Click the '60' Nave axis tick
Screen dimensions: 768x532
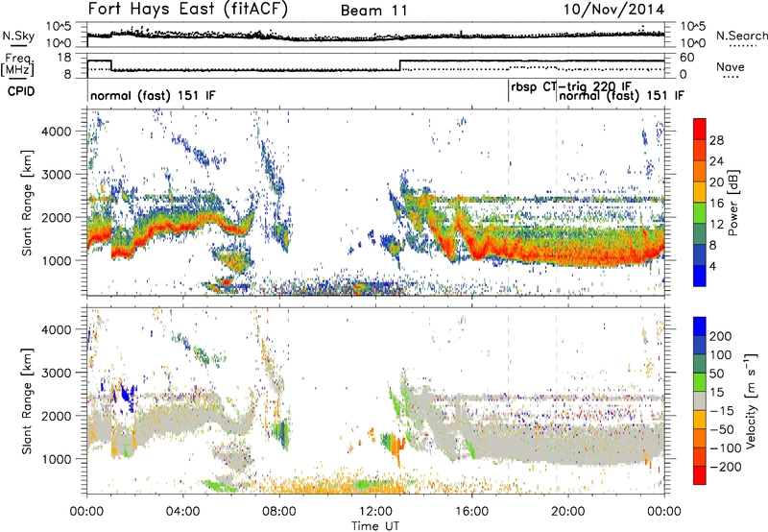[687, 58]
